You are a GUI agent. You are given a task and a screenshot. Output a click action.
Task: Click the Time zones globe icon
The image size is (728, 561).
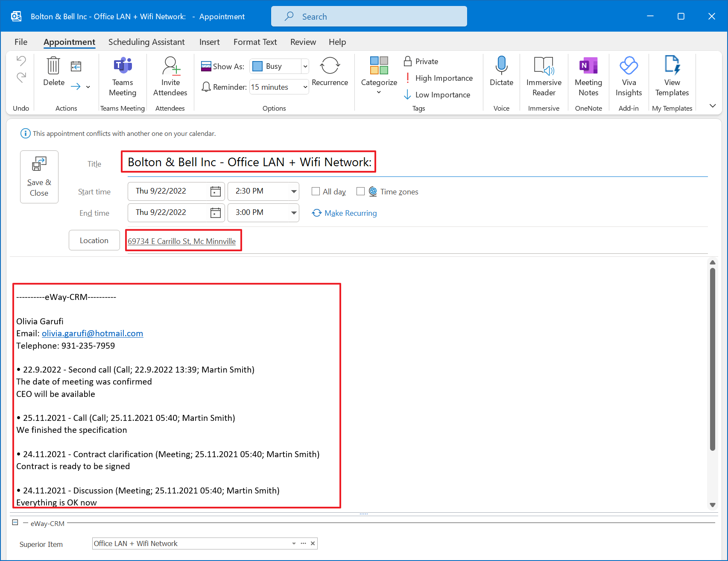coord(373,191)
